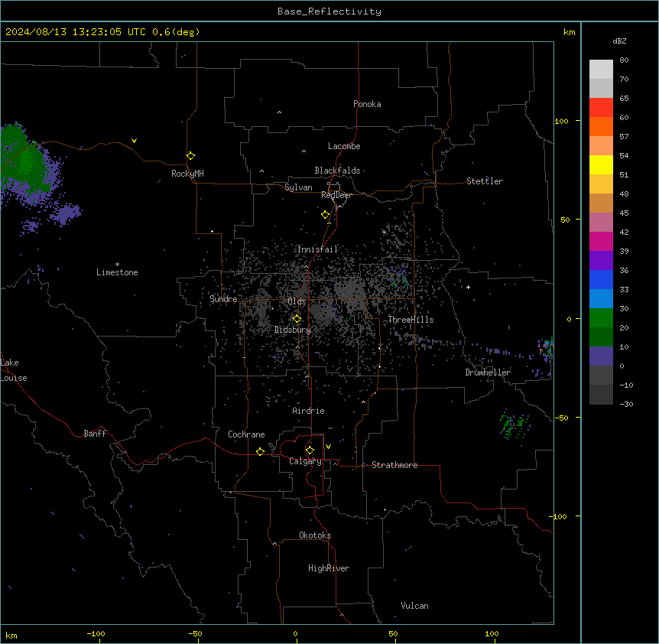
Task: Click the Lacombe city label
Action: pos(344,146)
